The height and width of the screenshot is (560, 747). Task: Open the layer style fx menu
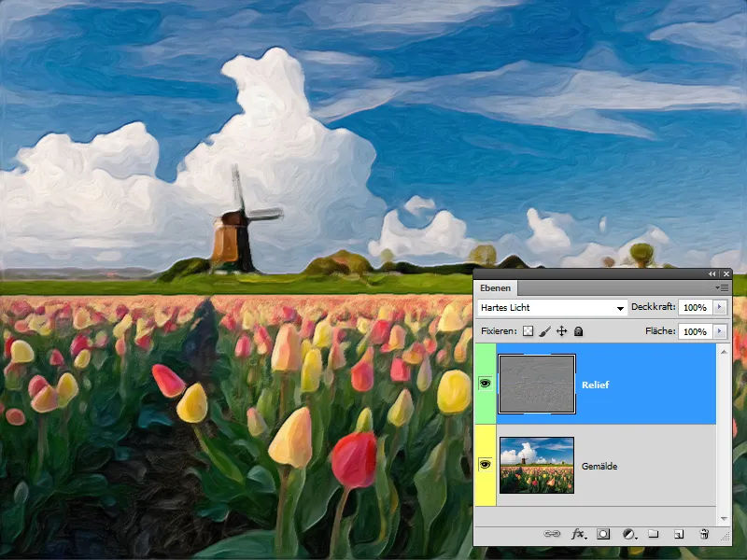coord(578,534)
